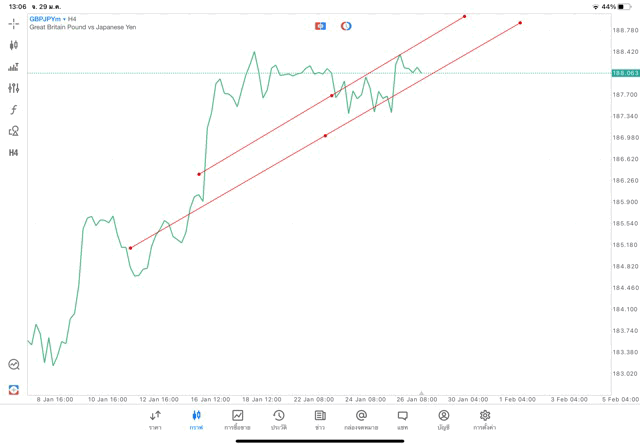Open the indicators function icon

pyautogui.click(x=14, y=110)
